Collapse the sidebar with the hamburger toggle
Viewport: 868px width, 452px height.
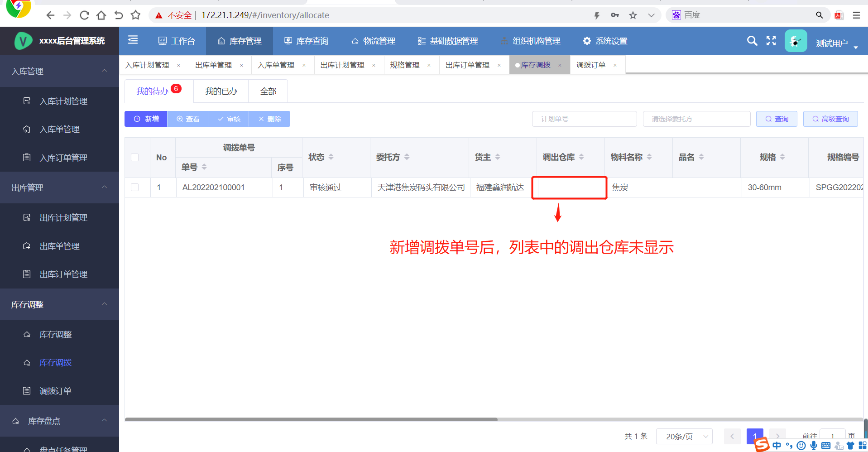click(133, 40)
